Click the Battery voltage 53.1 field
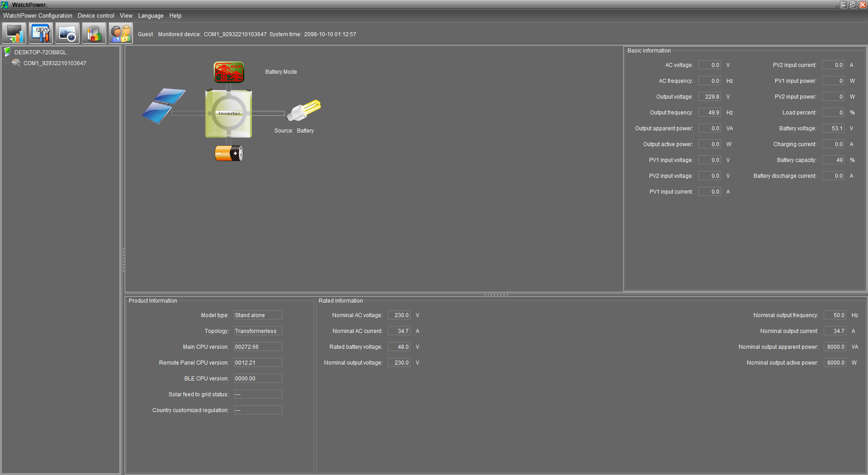 (833, 128)
